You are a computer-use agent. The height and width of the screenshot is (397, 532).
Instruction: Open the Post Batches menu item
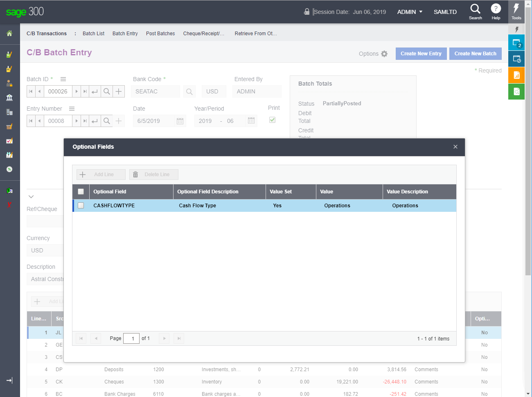[x=160, y=34]
